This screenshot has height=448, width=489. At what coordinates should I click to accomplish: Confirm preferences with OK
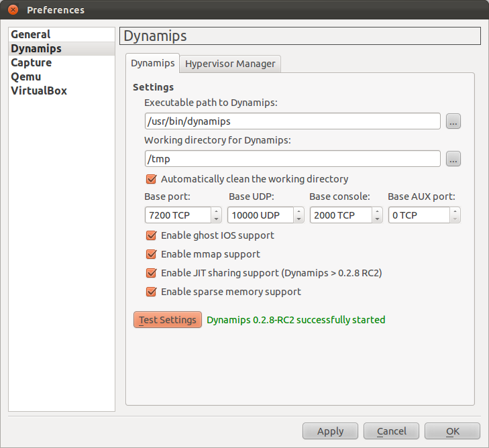pyautogui.click(x=453, y=431)
